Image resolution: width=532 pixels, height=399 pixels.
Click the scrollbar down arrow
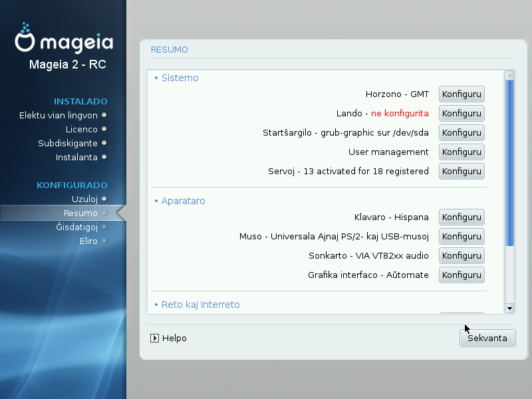[x=509, y=309]
